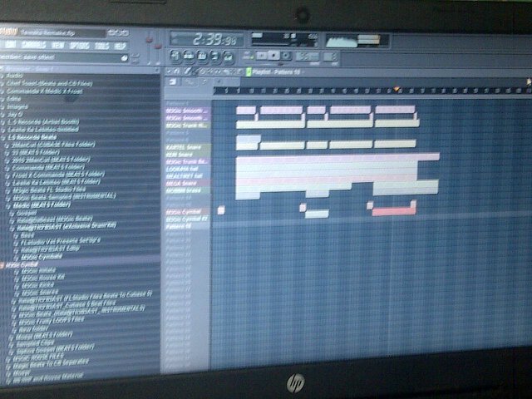
Task: Click the output waveform monitor
Action: coord(357,41)
